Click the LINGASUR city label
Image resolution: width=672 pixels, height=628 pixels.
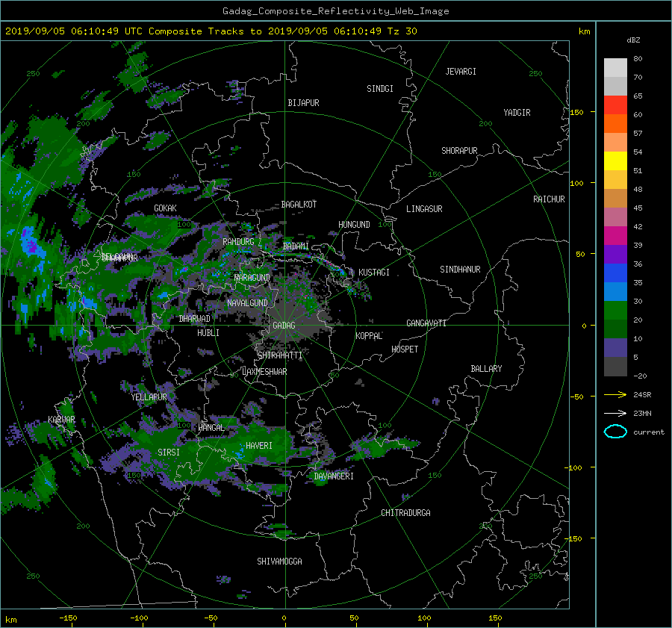point(424,209)
